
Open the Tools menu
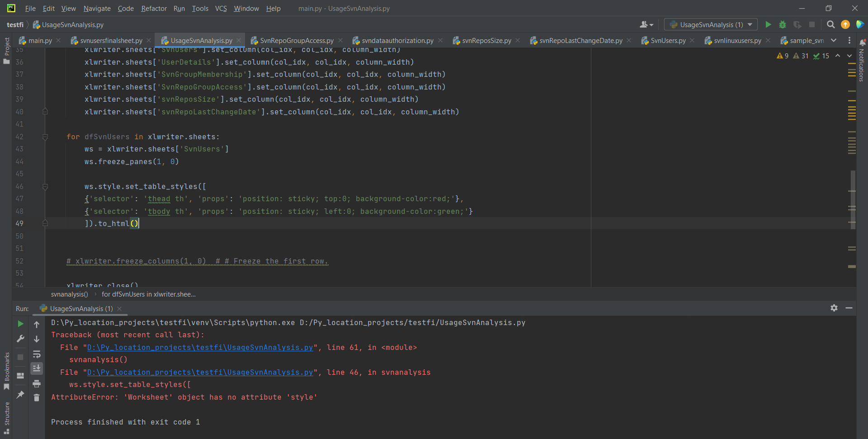point(200,8)
